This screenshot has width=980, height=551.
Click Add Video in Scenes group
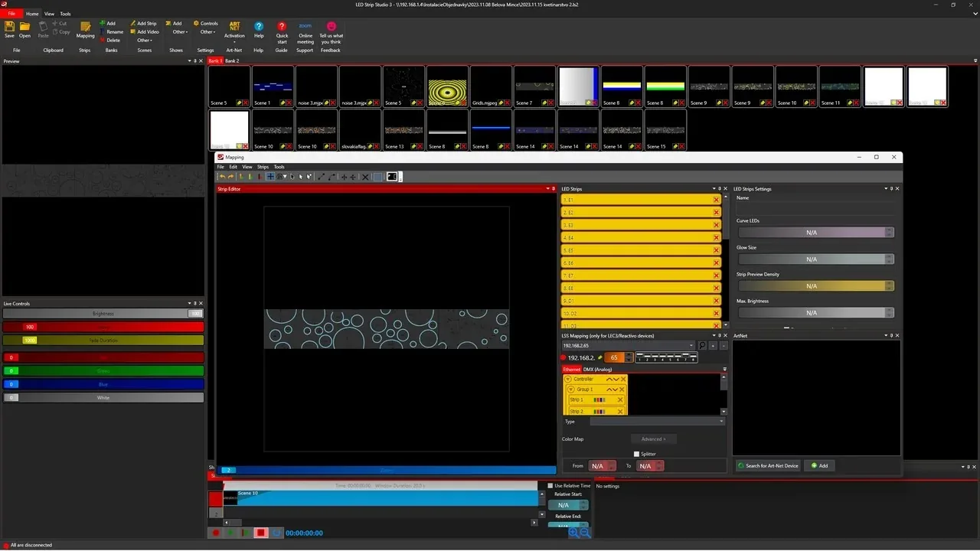coord(145,32)
